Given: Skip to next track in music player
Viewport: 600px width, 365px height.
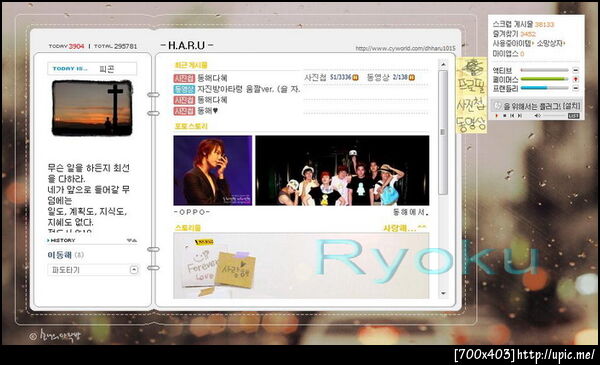Looking at the screenshot, I should point(520,116).
